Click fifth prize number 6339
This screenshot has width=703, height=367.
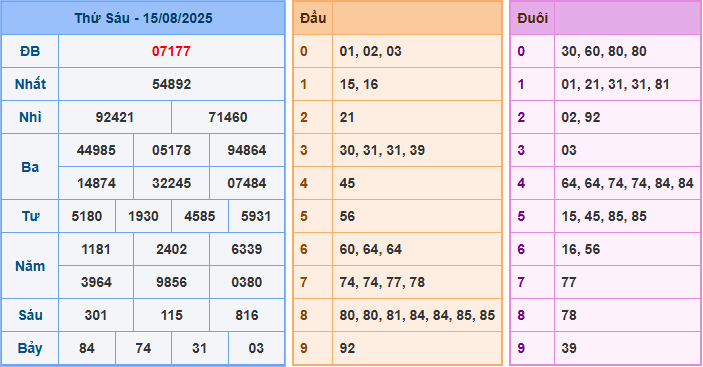247,249
